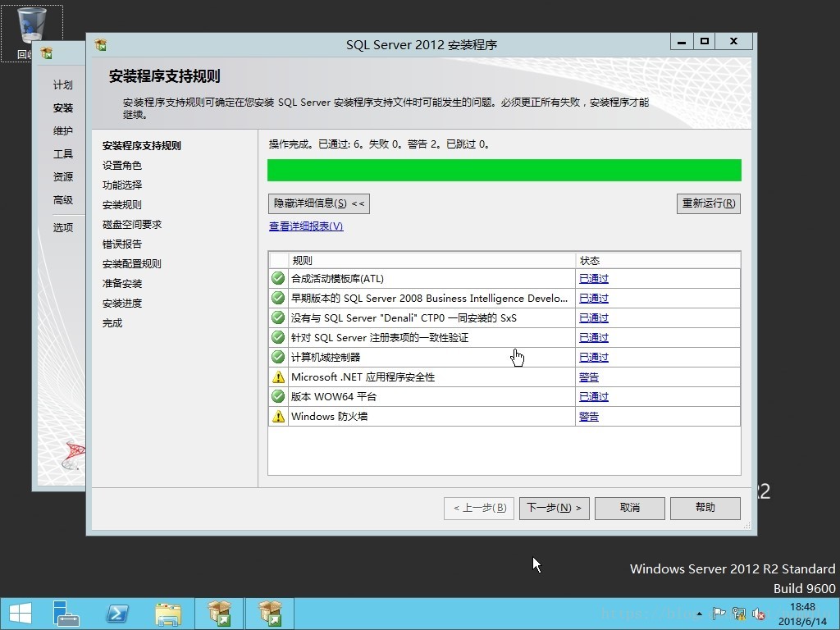
Task: Open 已通过 link for 计算机域控制器
Action: click(594, 358)
